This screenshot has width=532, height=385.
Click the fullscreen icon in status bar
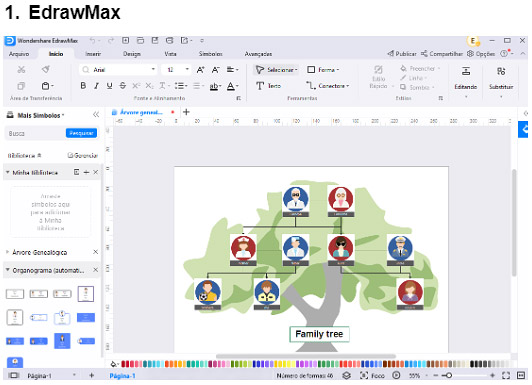506,376
